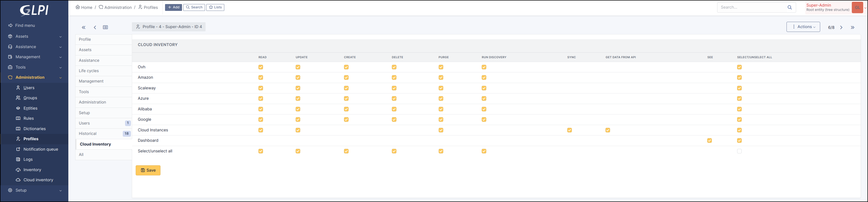Open the Actions dropdown
Screen dimensions: 868x202
pyautogui.click(x=803, y=27)
